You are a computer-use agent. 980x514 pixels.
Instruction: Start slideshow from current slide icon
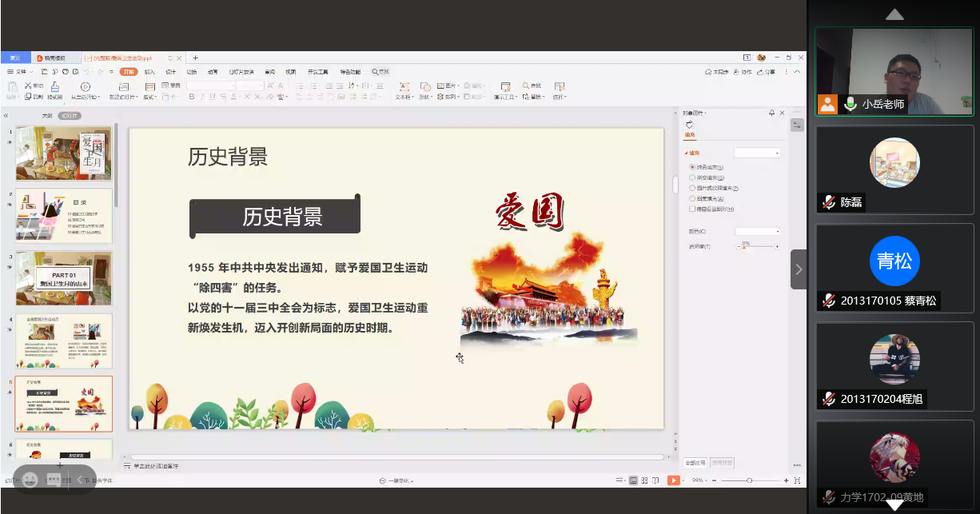tap(85, 86)
